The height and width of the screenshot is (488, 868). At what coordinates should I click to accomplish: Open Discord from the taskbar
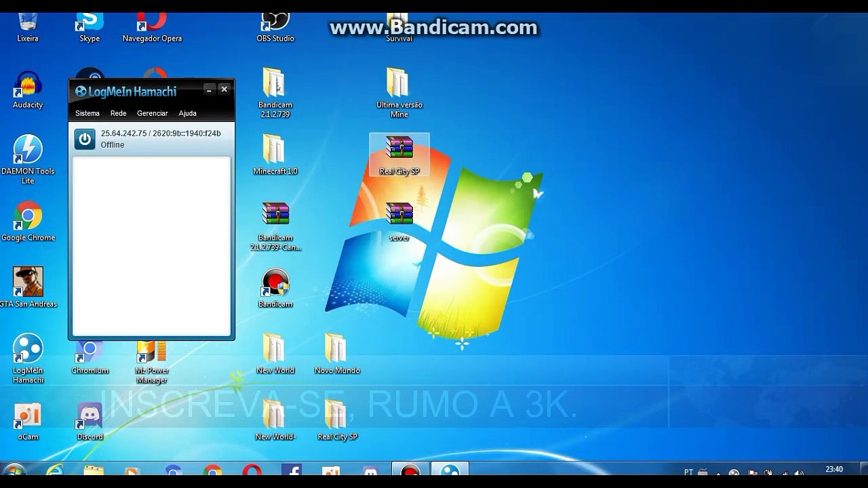click(370, 471)
